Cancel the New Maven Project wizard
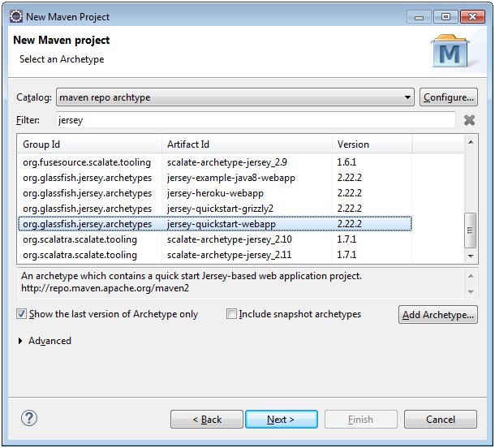The height and width of the screenshot is (448, 495). pyautogui.click(x=441, y=420)
